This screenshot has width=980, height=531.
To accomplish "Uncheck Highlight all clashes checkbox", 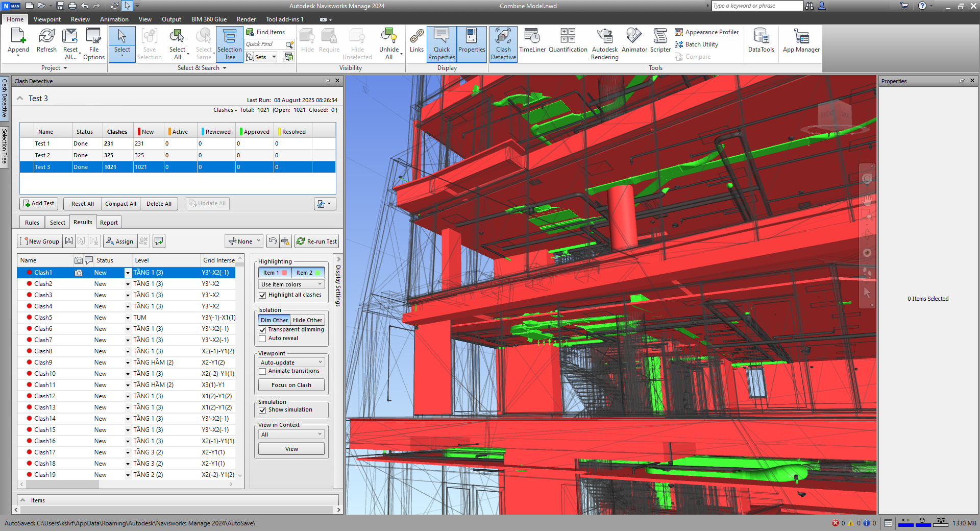I will (262, 295).
